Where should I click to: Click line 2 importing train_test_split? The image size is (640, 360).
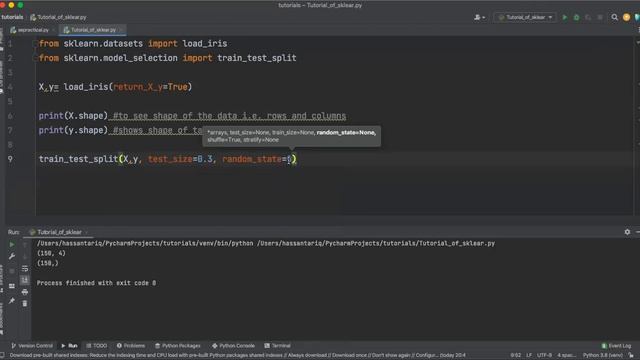point(168,58)
